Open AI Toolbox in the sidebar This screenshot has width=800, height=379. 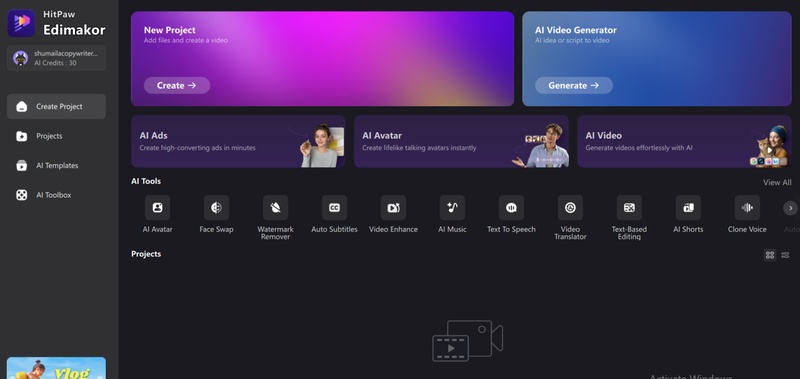tap(56, 195)
